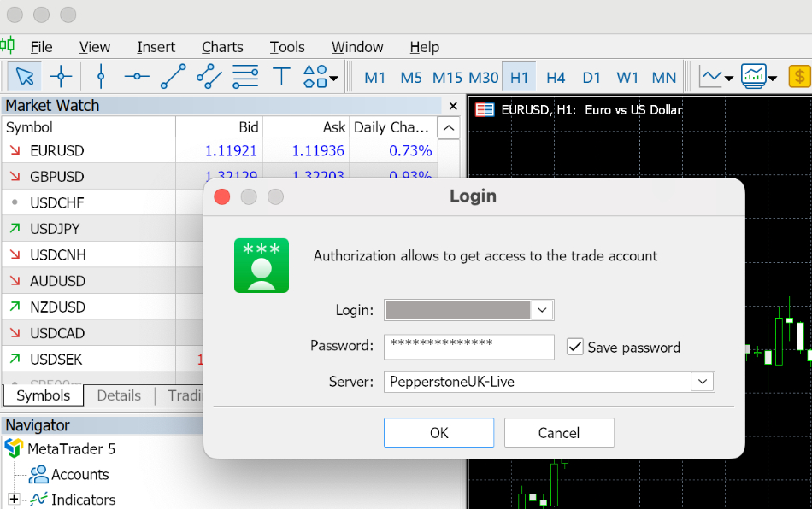
Task: Open the Tools menu
Action: (x=287, y=47)
